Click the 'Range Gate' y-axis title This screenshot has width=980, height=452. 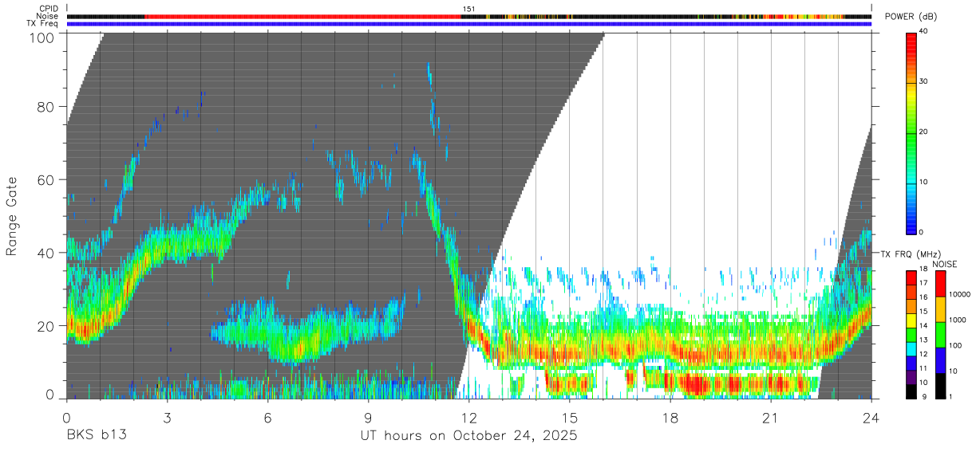tap(12, 216)
